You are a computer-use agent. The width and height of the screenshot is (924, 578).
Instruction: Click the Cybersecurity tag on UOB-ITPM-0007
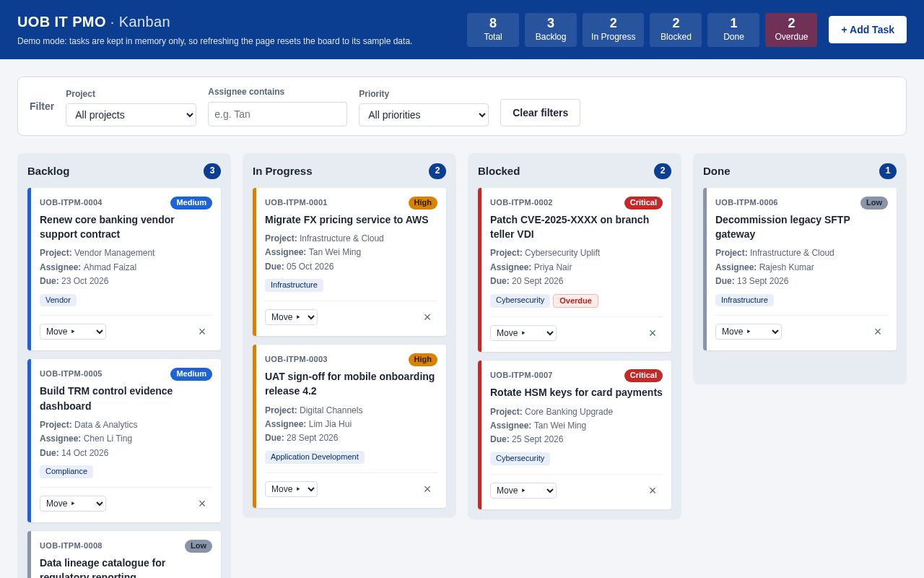(x=520, y=459)
